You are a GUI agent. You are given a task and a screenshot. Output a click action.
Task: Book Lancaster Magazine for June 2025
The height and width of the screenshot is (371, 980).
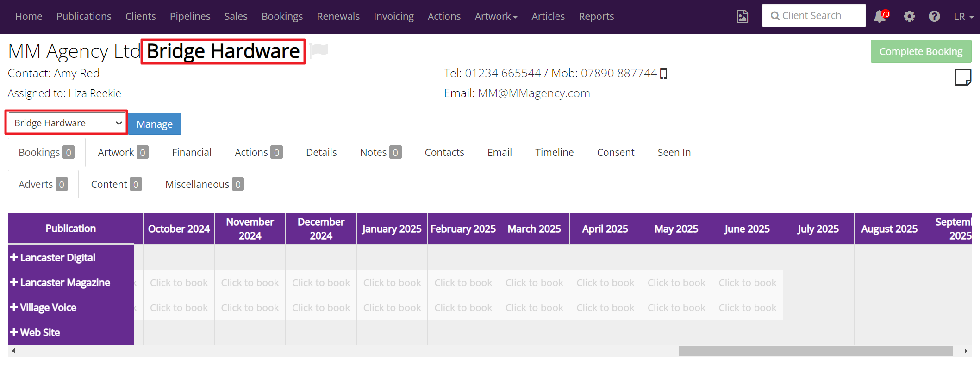[x=747, y=283]
